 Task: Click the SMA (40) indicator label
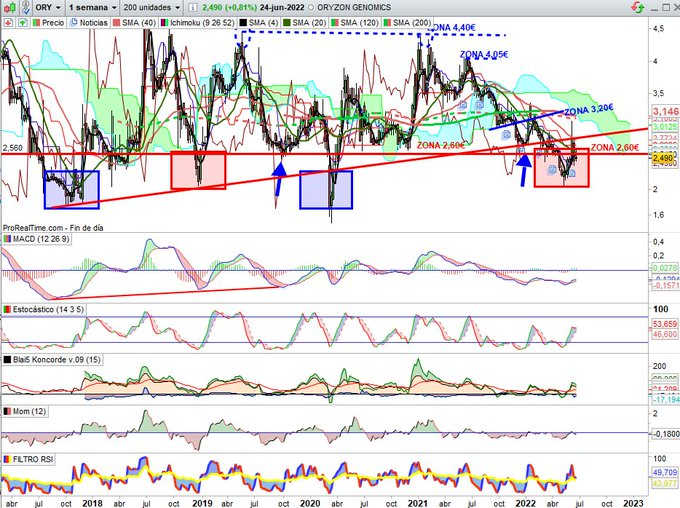click(x=139, y=23)
